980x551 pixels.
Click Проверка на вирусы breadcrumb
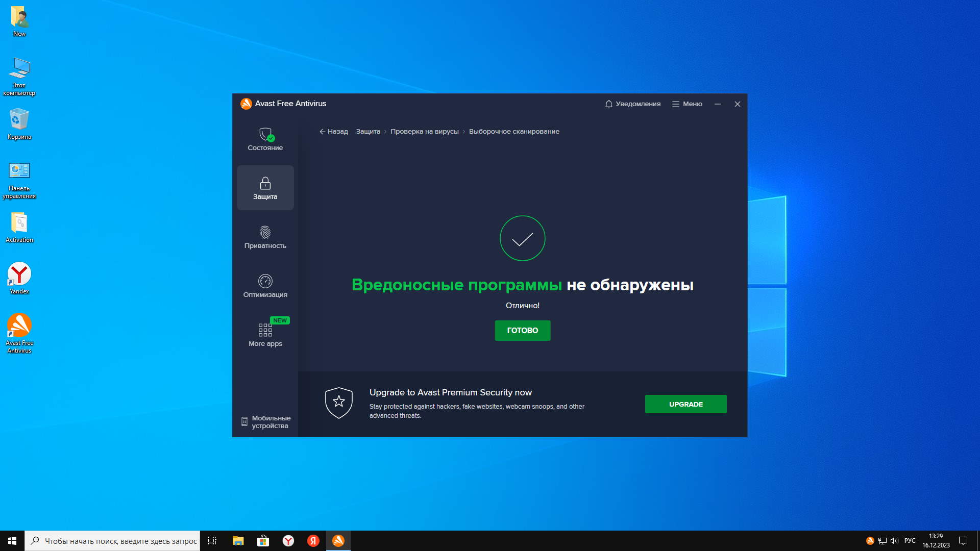[x=424, y=132]
